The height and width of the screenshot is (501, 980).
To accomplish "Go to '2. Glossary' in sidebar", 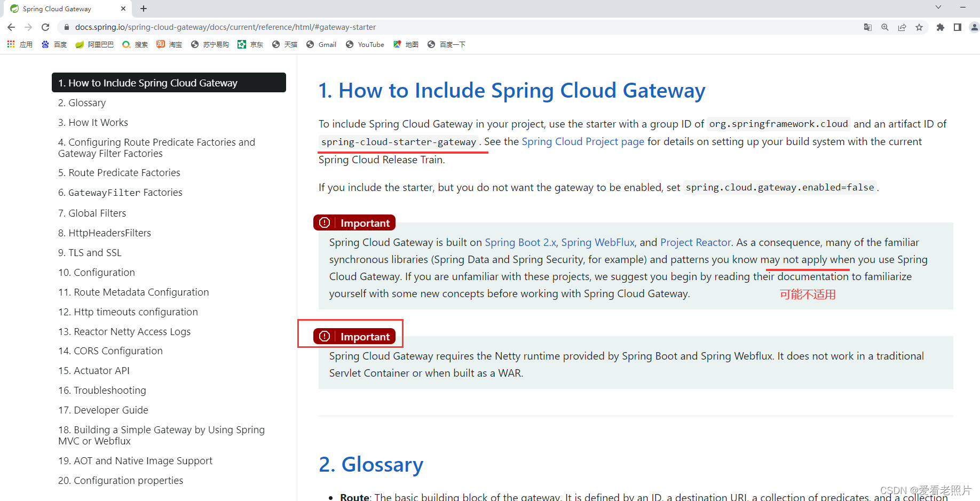I will click(x=82, y=102).
